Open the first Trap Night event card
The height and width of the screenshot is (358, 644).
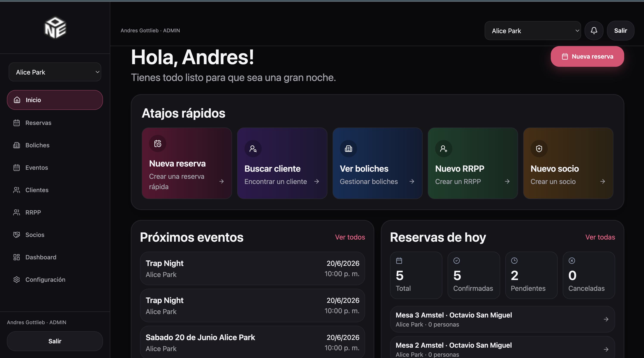coord(252,268)
